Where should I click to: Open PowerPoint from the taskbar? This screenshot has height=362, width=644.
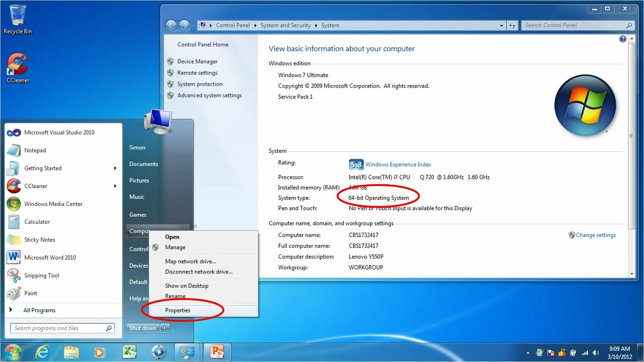coord(217,353)
